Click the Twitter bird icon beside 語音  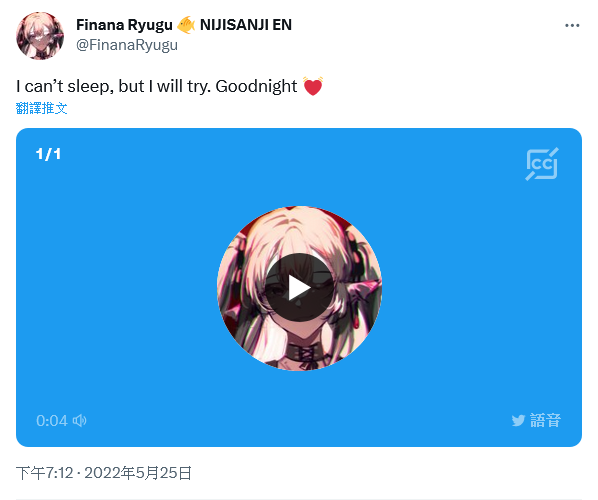click(x=518, y=421)
